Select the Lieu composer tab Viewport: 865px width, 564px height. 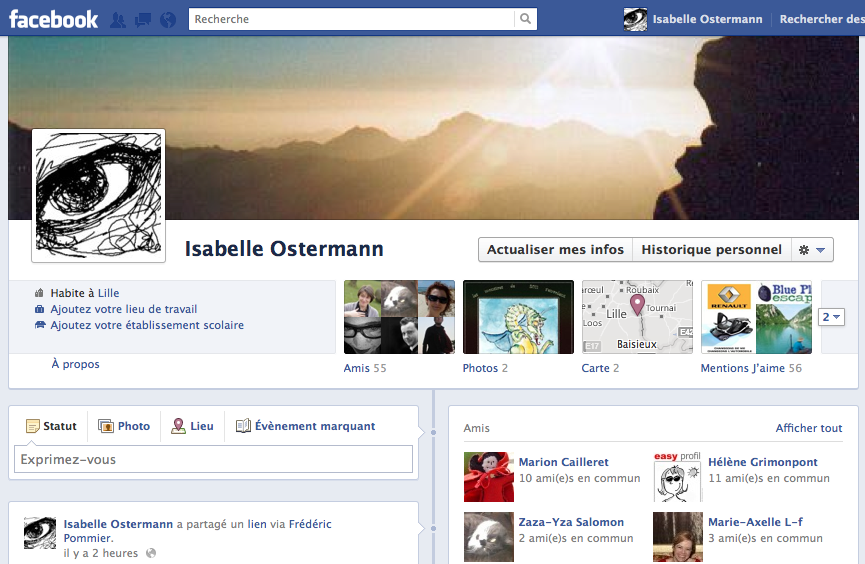192,426
